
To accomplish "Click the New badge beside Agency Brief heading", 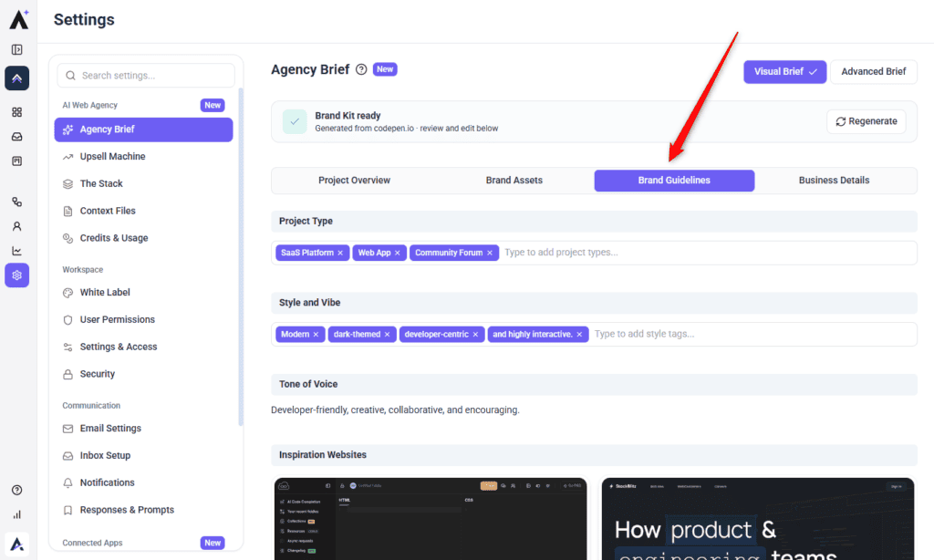I will click(385, 69).
